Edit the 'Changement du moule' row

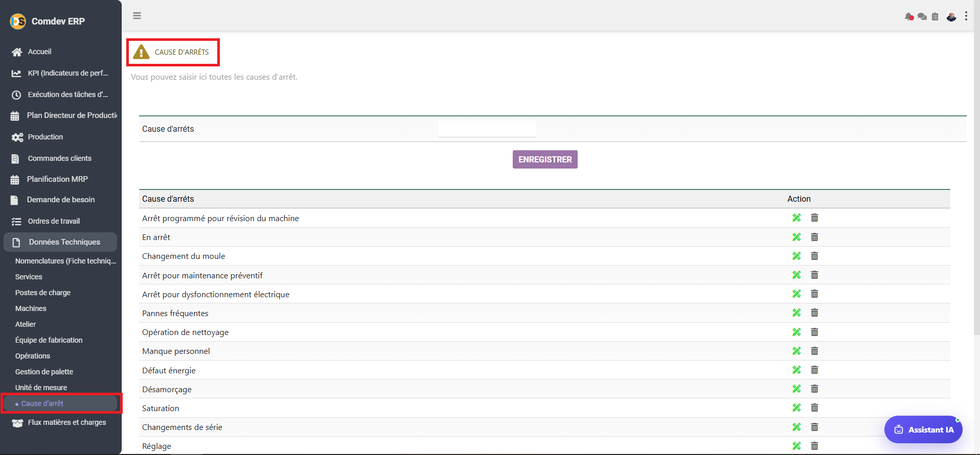(796, 256)
